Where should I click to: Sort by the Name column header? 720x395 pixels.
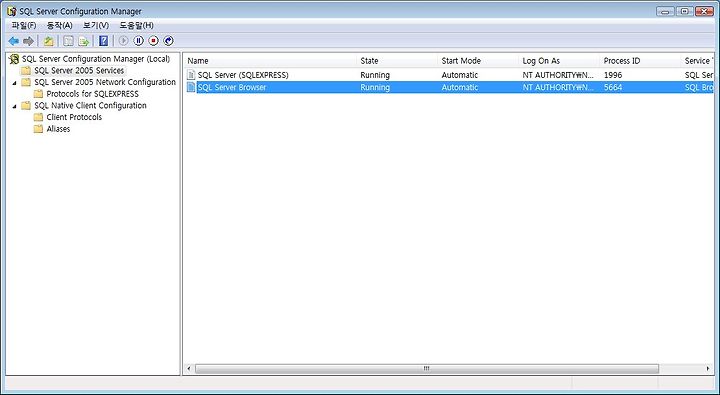tap(270, 61)
